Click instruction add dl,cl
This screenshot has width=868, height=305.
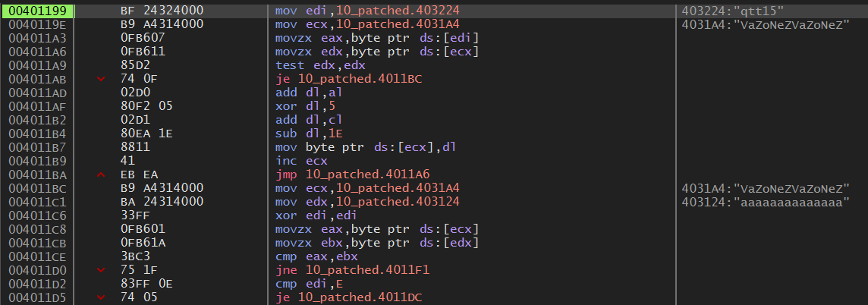pos(308,120)
